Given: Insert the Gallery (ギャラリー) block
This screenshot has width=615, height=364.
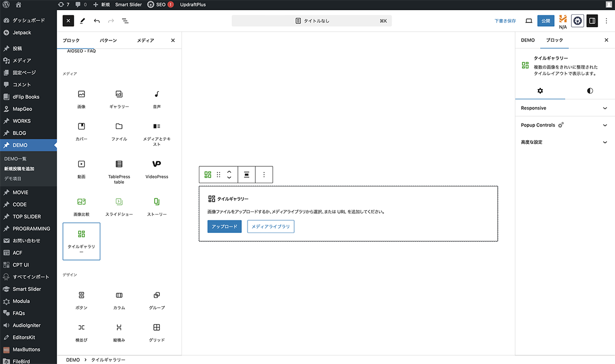Looking at the screenshot, I should 119,99.
